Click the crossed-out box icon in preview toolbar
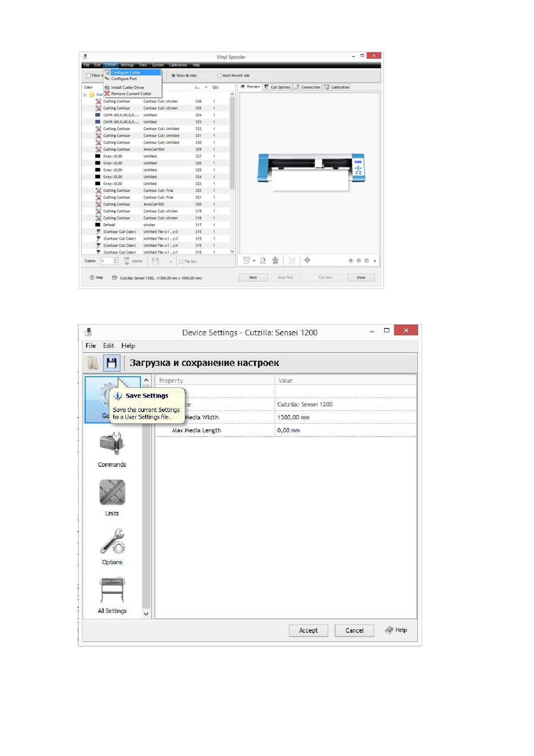This screenshot has width=534, height=756. [292, 260]
